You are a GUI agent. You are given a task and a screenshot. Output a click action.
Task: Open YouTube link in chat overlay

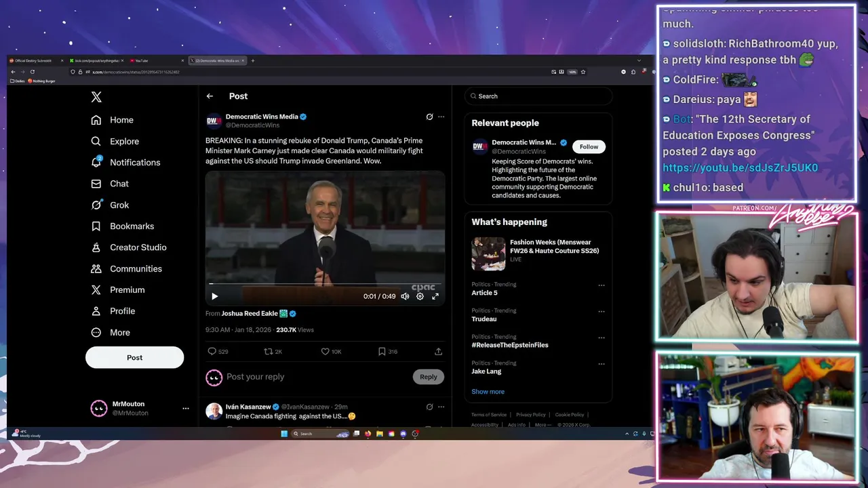point(740,168)
